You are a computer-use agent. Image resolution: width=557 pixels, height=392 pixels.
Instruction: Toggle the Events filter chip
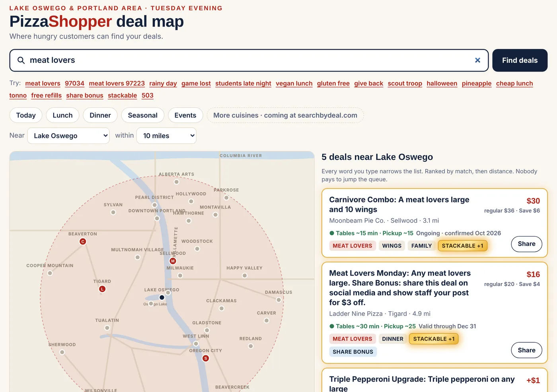(185, 115)
